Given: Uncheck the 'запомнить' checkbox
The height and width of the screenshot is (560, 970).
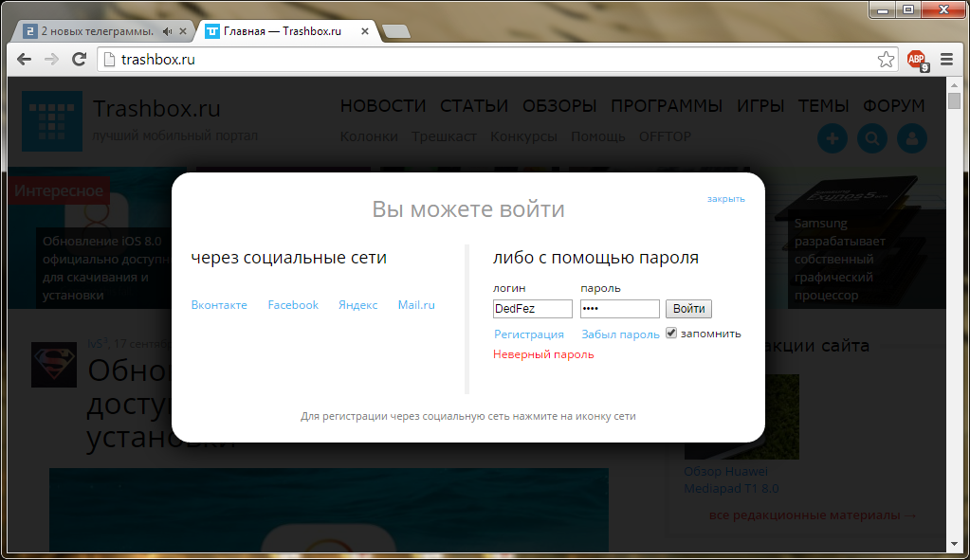Looking at the screenshot, I should click(671, 334).
